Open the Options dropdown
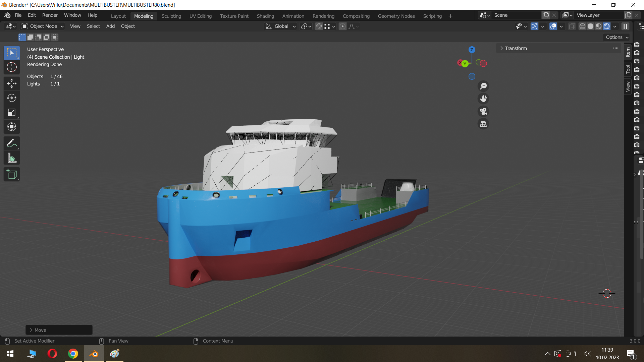The image size is (644, 362). (x=616, y=37)
